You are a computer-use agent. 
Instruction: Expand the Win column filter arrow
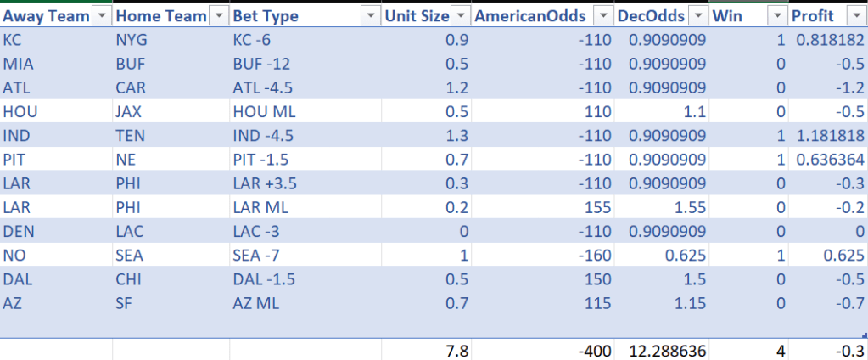point(778,16)
